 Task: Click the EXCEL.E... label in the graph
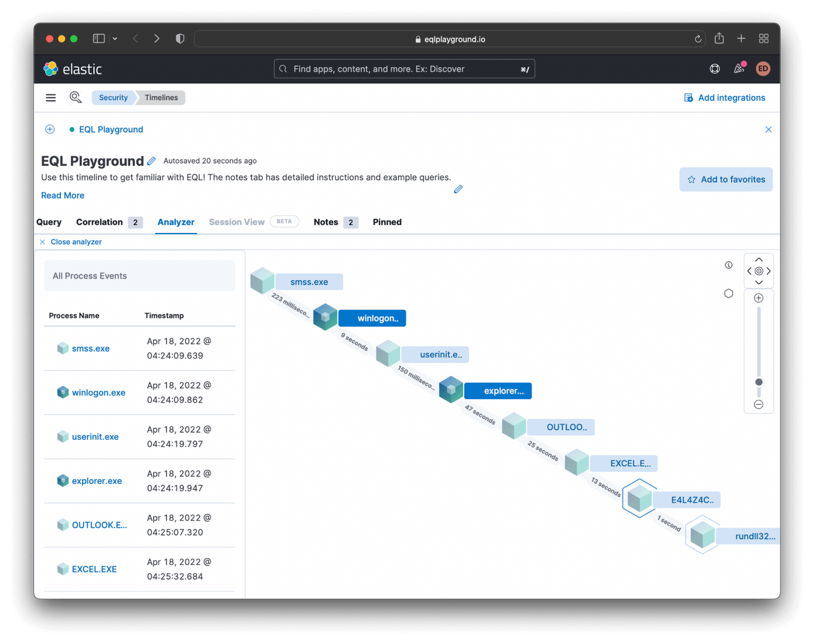(624, 463)
